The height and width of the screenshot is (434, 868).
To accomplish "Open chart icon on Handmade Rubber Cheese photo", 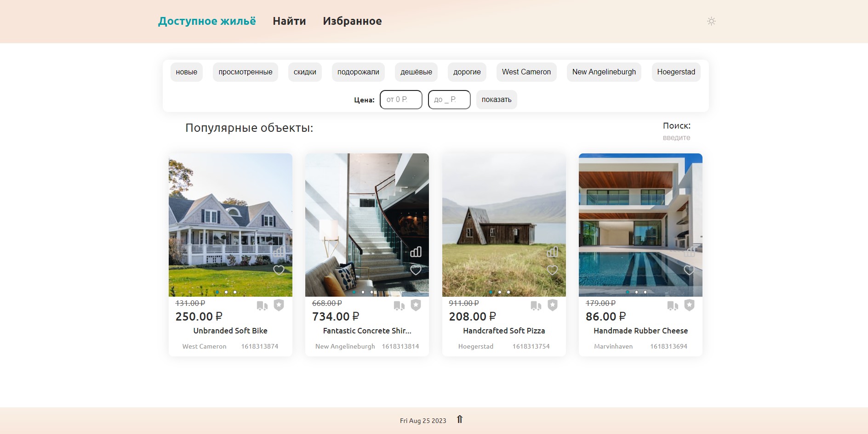I will 689,252.
